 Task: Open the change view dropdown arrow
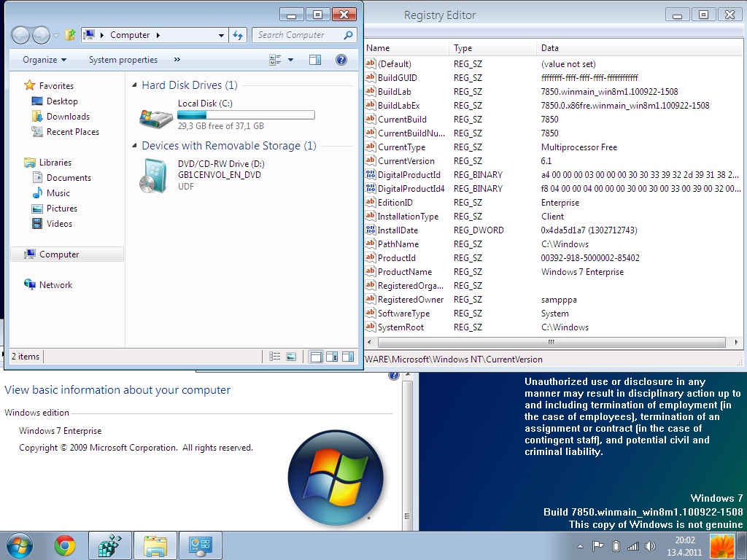click(290, 60)
